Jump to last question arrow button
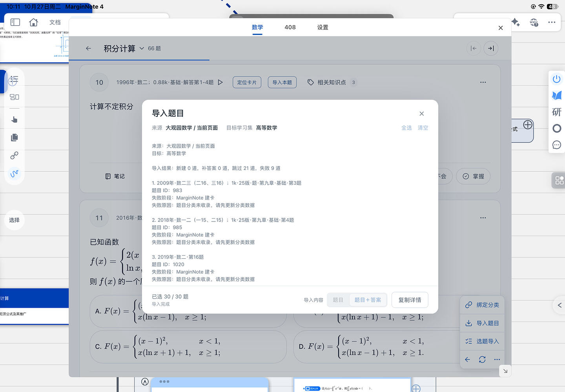Image resolution: width=565 pixels, height=392 pixels. 491,48
